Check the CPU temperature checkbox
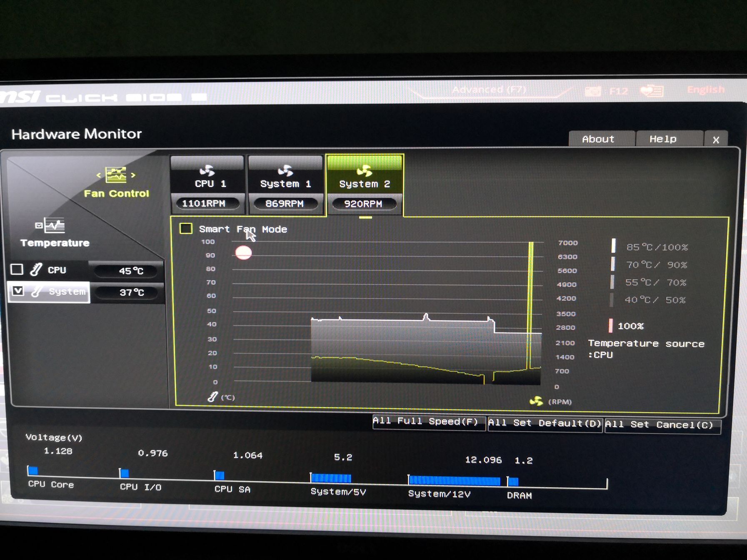The width and height of the screenshot is (747, 560). tap(17, 269)
